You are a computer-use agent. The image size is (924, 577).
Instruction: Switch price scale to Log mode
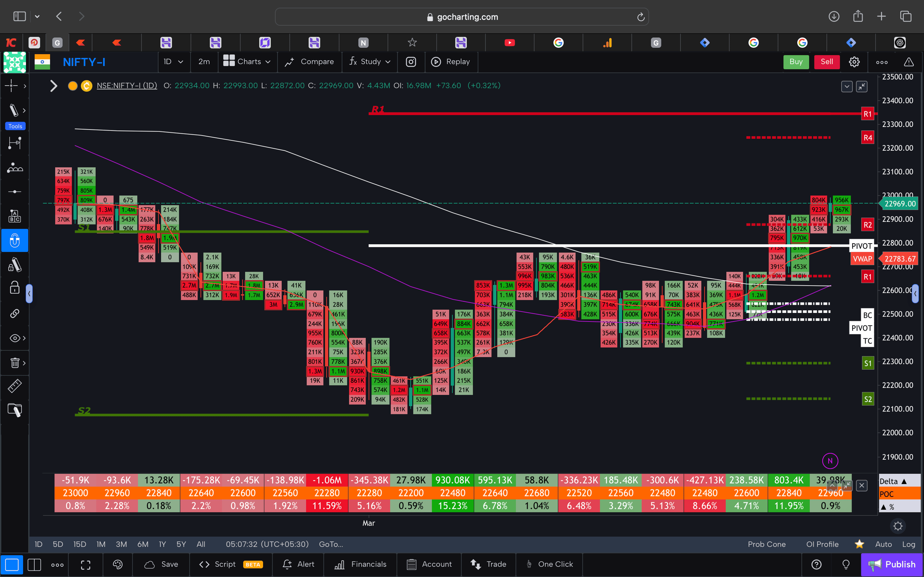909,544
